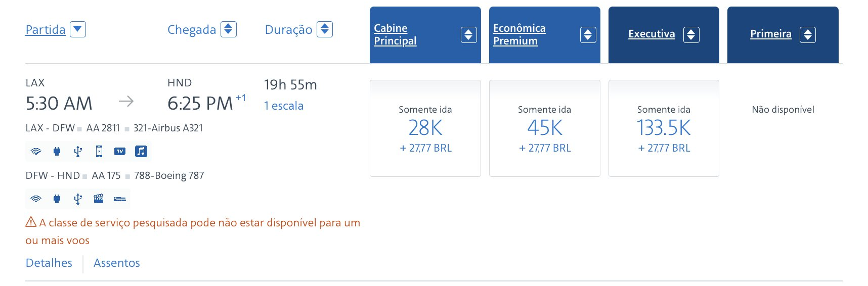Sort by Cabine Principal price arrows

469,35
